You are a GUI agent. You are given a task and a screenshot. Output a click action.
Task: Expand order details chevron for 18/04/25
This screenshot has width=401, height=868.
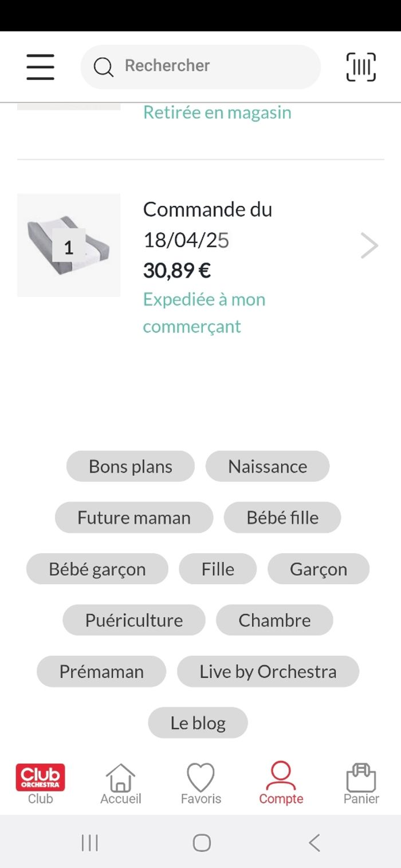coord(369,246)
